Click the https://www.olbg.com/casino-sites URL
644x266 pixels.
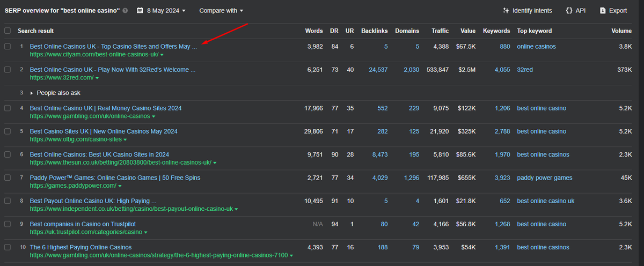click(x=76, y=139)
